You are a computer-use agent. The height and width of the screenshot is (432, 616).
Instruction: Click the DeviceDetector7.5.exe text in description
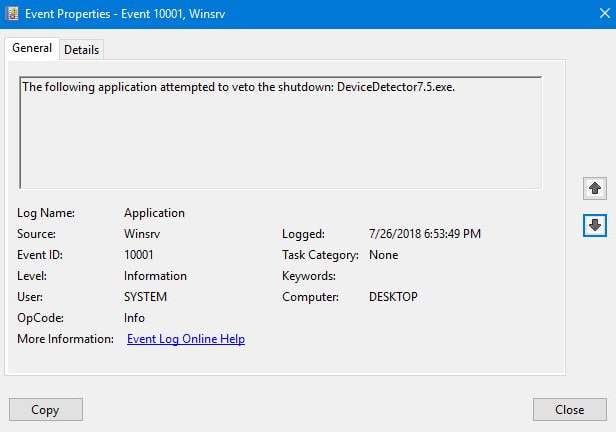(x=396, y=87)
